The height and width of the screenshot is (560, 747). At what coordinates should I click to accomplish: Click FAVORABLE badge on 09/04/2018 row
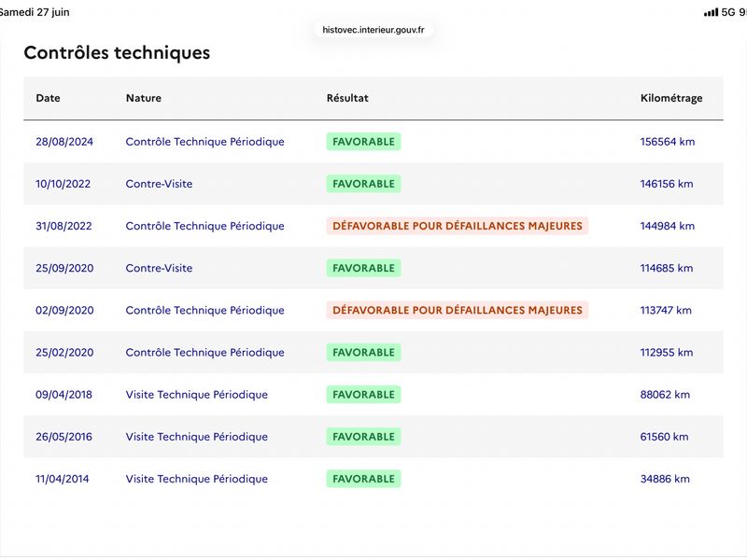[x=363, y=395]
